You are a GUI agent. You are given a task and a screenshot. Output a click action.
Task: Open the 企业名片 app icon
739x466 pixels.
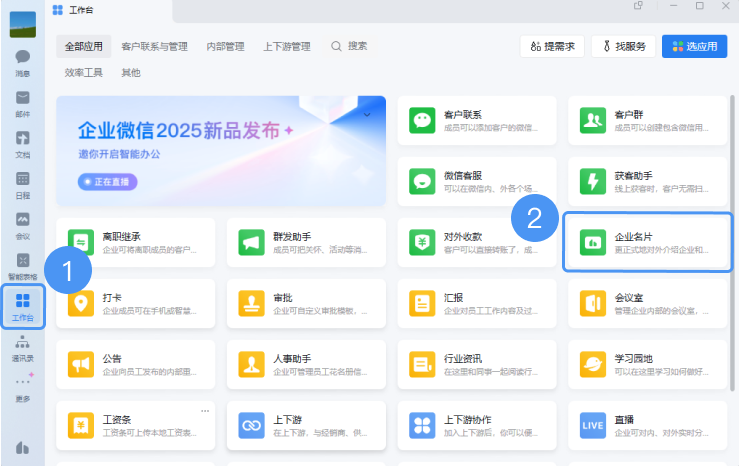click(x=592, y=243)
